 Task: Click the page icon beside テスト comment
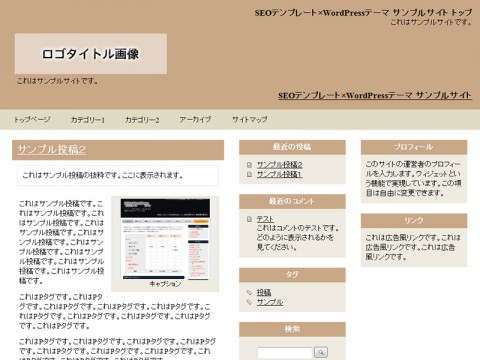pyautogui.click(x=249, y=219)
